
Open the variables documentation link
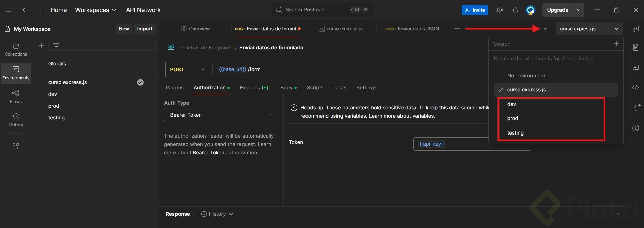[423, 116]
